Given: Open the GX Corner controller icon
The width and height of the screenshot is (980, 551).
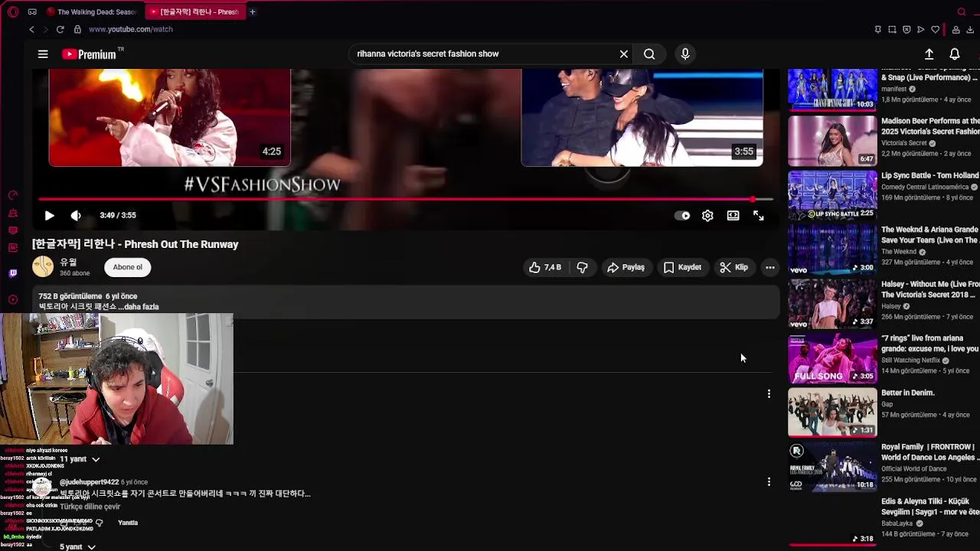Looking at the screenshot, I should (32, 11).
